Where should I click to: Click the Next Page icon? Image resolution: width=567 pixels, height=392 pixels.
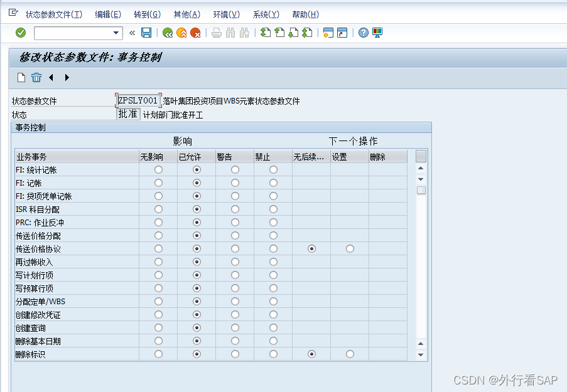pos(293,33)
